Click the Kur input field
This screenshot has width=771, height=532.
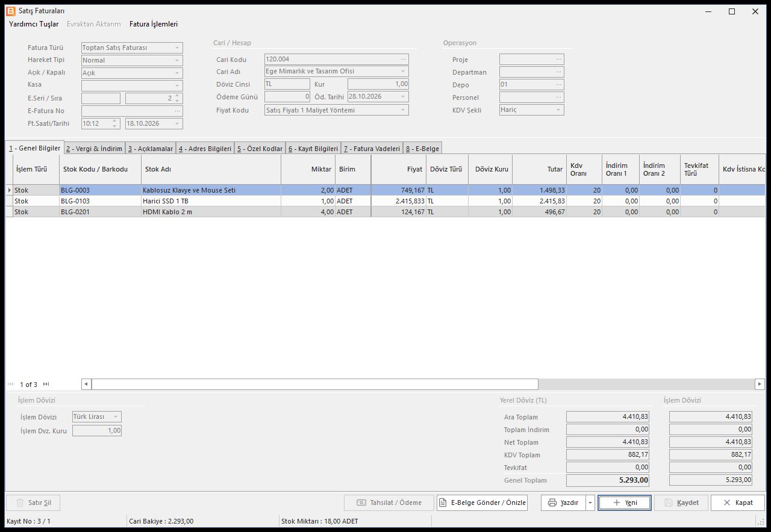click(x=378, y=84)
